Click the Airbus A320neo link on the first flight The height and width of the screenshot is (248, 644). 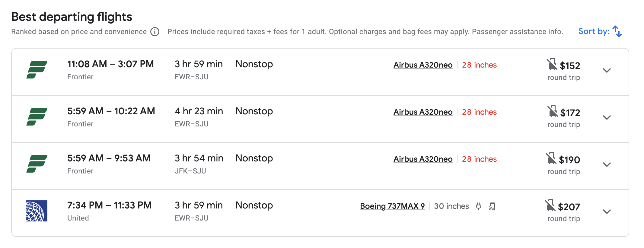[x=422, y=65]
